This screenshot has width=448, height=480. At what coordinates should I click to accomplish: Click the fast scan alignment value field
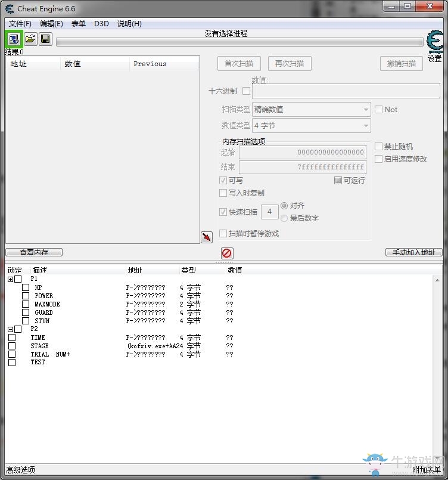[x=270, y=212]
